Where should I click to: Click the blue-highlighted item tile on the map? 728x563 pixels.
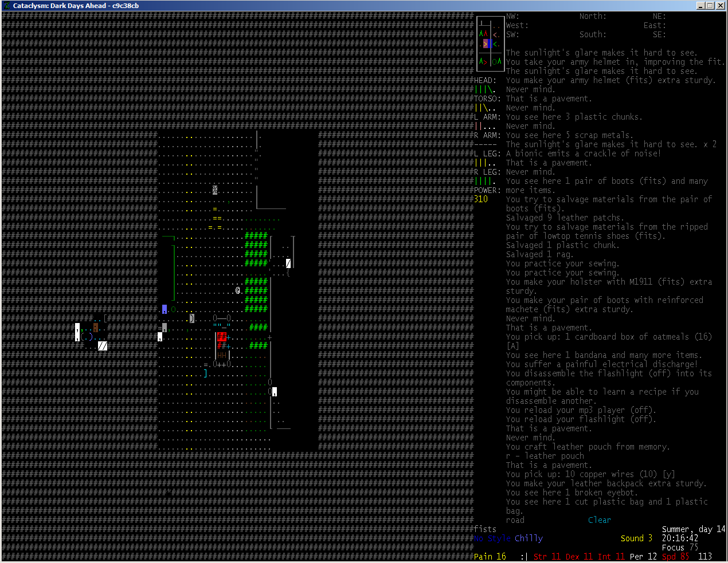165,309
